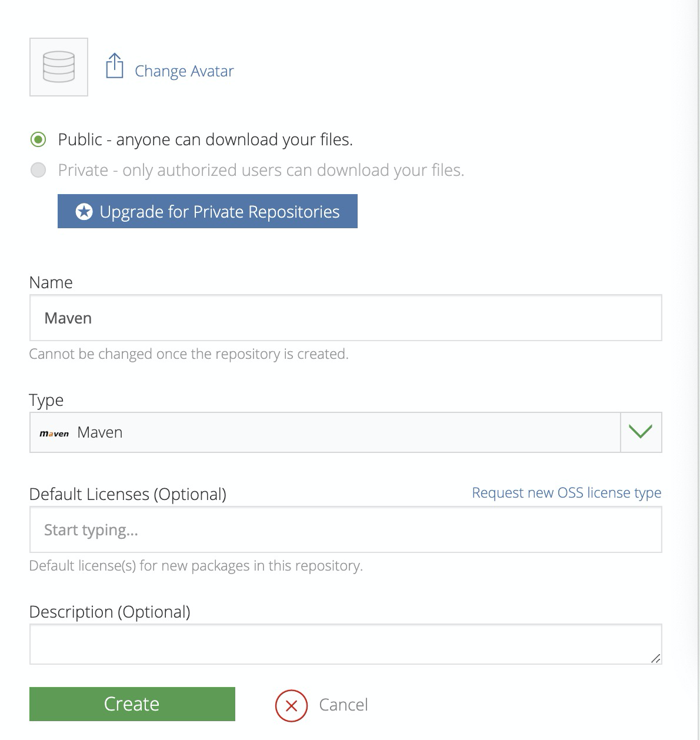Screen dimensions: 700x740
Task: Click the Description box resize handle
Action: pos(656,659)
